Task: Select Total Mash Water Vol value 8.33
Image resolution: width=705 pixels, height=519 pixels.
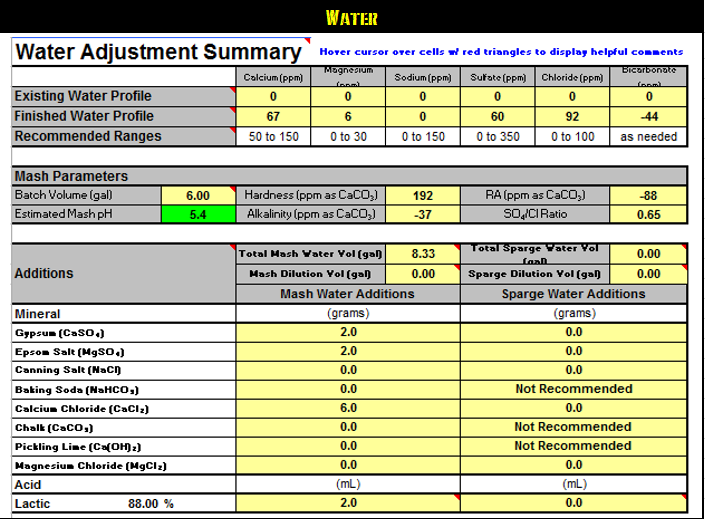Action: [422, 255]
